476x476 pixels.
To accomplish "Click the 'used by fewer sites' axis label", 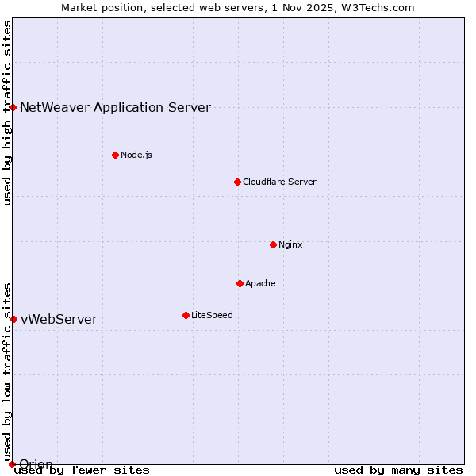I will click(82, 470).
